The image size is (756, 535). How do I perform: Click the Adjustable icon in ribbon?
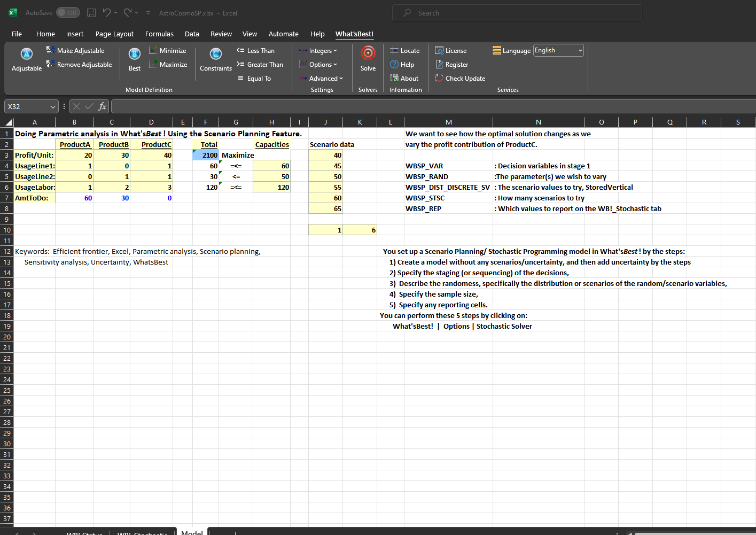[x=26, y=59]
